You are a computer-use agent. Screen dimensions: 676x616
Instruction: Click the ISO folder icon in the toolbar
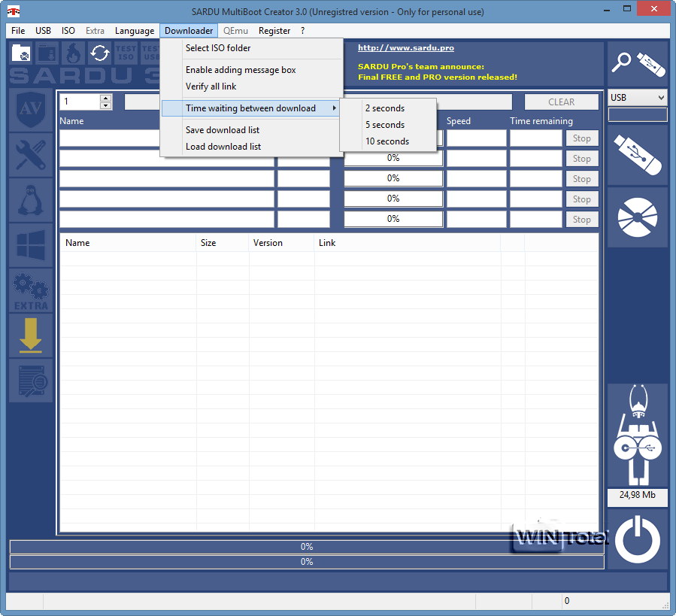(21, 53)
